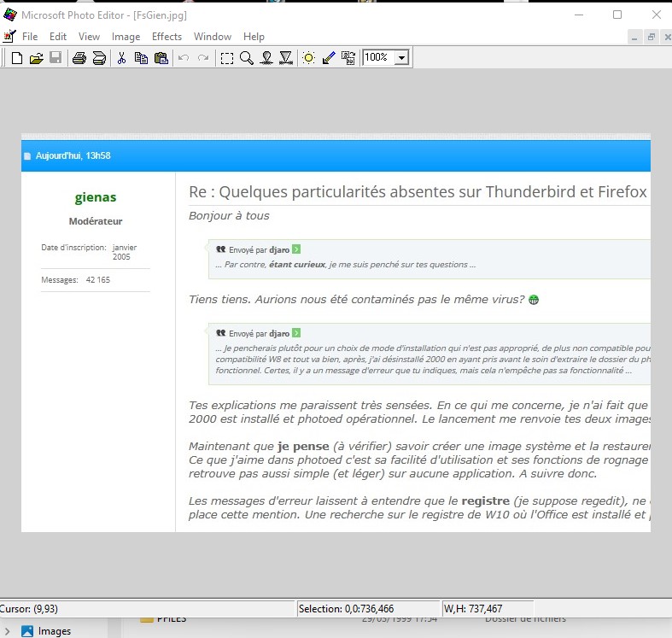Click the green arrow after second djaro quote

296,333
